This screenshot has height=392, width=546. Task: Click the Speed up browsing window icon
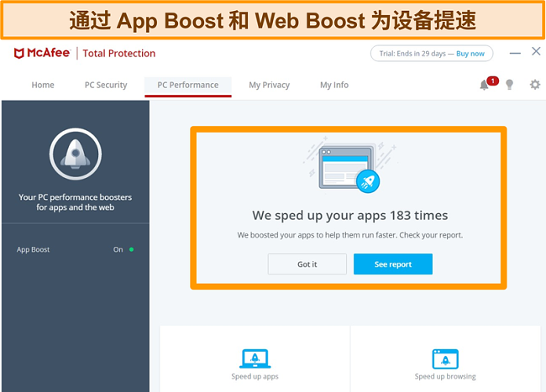(x=445, y=359)
